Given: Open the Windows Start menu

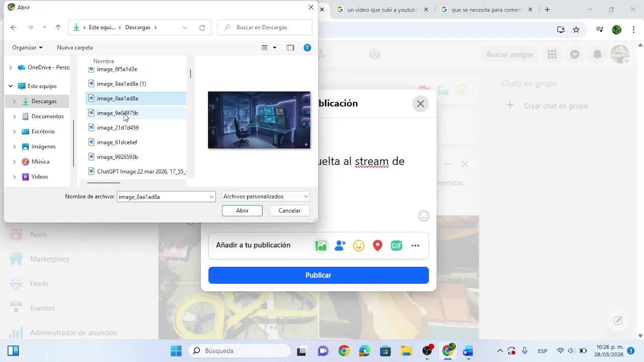Looking at the screenshot, I should pyautogui.click(x=176, y=351).
